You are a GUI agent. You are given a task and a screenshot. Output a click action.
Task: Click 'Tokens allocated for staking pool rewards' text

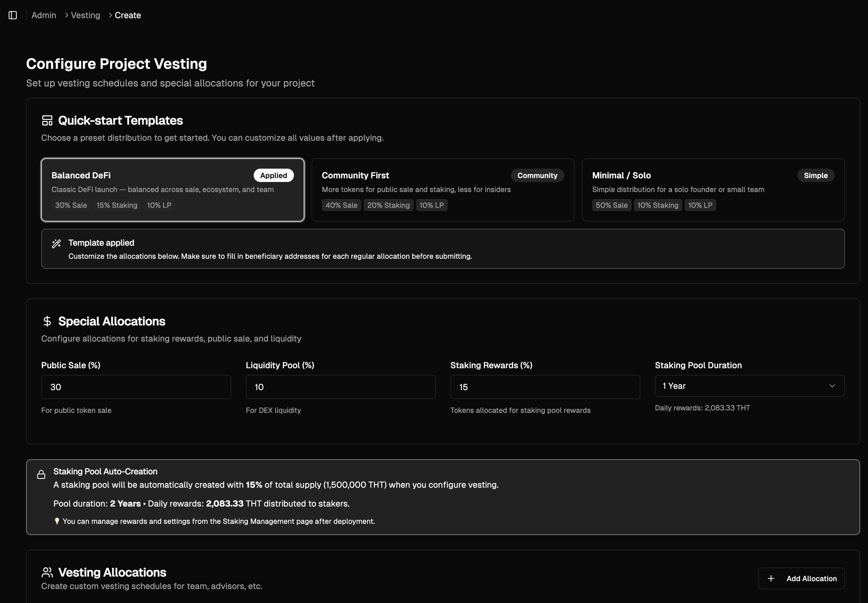[x=520, y=410]
